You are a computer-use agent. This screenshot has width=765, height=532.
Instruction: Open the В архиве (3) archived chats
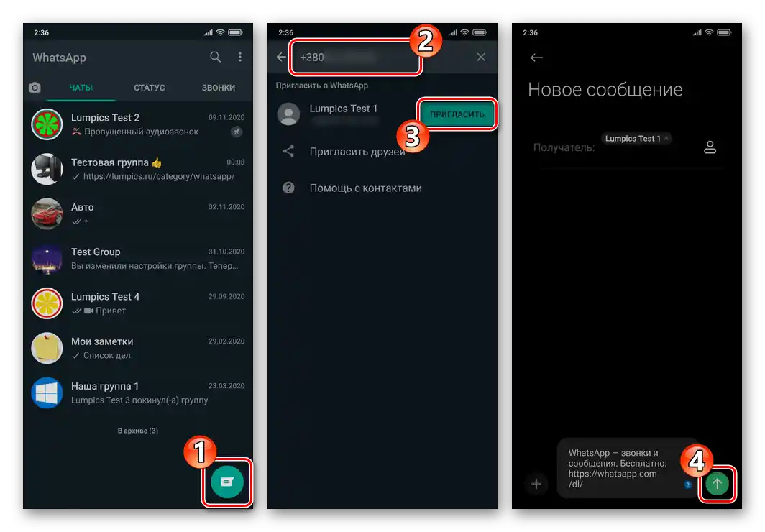[137, 431]
